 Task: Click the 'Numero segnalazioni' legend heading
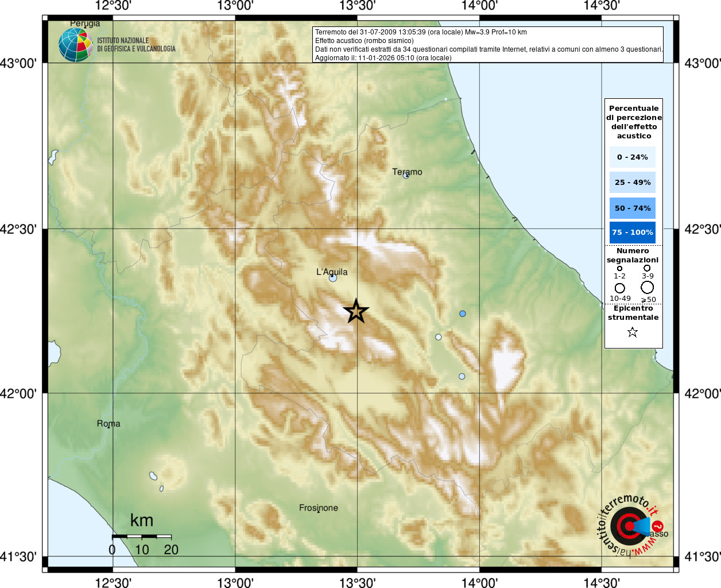pyautogui.click(x=633, y=256)
